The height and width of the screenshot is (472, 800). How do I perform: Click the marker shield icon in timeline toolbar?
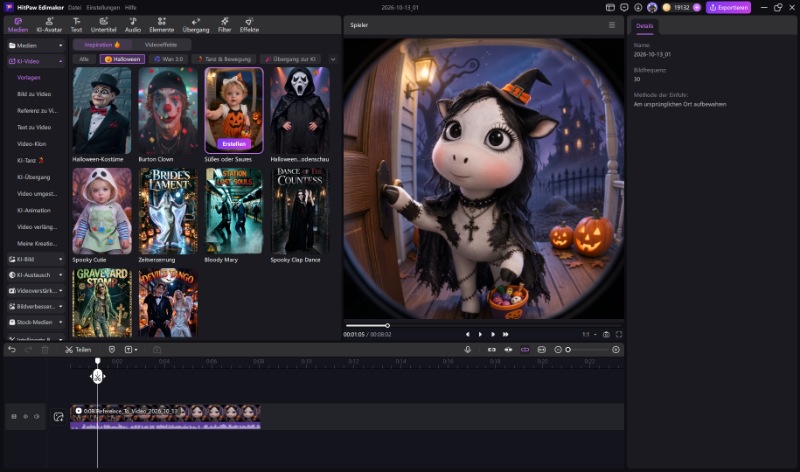click(x=112, y=350)
